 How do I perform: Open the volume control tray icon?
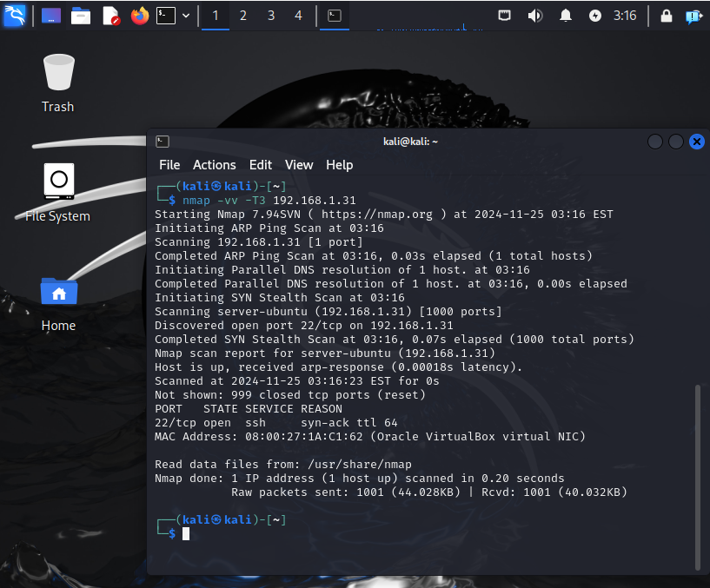pos(534,16)
